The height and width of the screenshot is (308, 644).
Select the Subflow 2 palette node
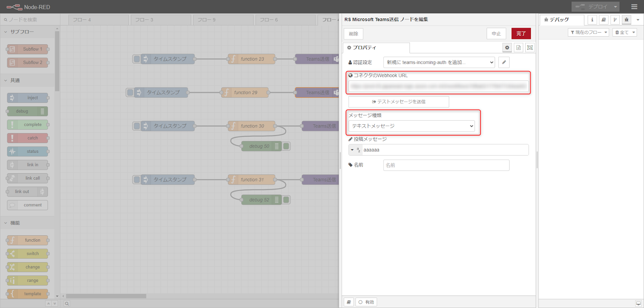point(27,62)
